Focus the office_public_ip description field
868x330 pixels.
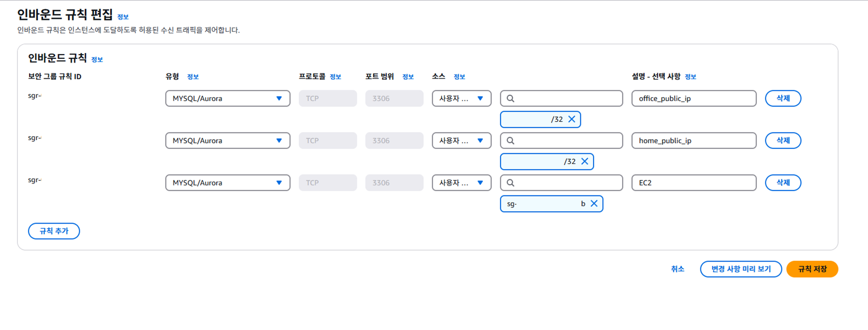point(694,99)
